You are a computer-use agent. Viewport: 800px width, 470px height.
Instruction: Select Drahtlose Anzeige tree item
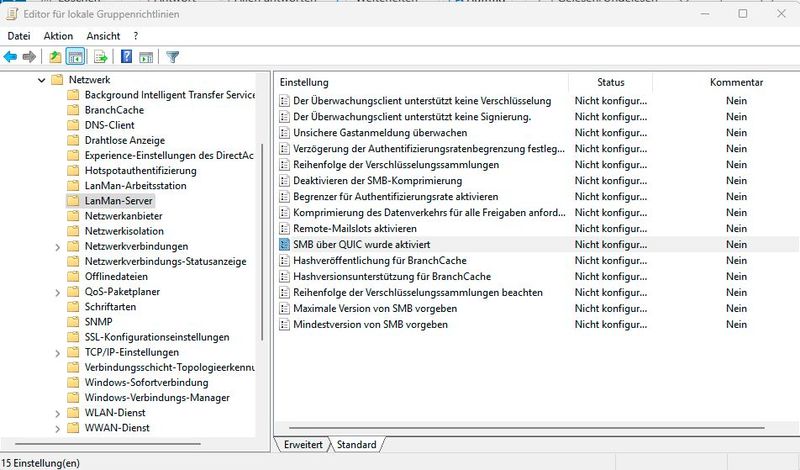coord(124,140)
